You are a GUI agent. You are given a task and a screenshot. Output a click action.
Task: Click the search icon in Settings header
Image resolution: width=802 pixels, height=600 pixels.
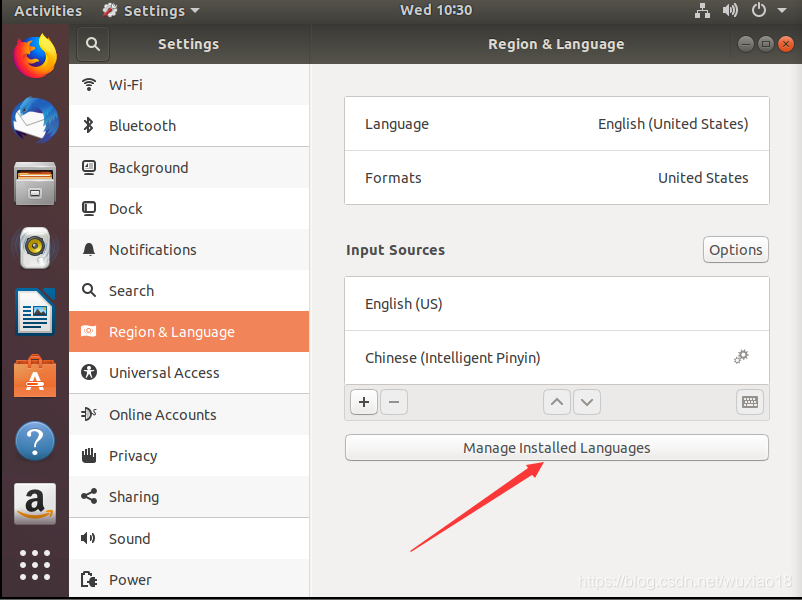pos(93,44)
